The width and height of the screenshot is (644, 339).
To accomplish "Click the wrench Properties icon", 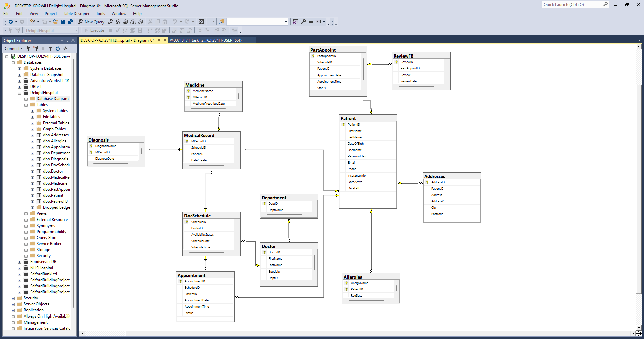I will pyautogui.click(x=303, y=22).
